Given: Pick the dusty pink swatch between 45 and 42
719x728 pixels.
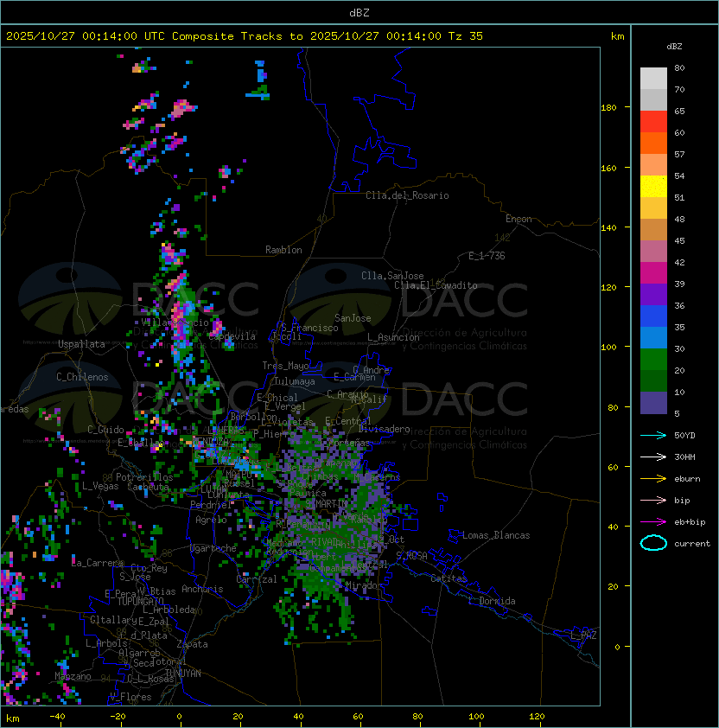Looking at the screenshot, I should [x=653, y=252].
